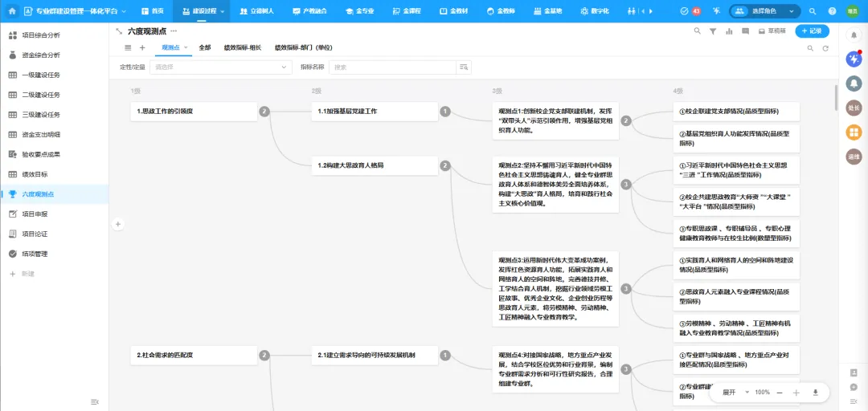Click the zoom out minus button
Viewport: 868px width, 411px height.
point(780,393)
